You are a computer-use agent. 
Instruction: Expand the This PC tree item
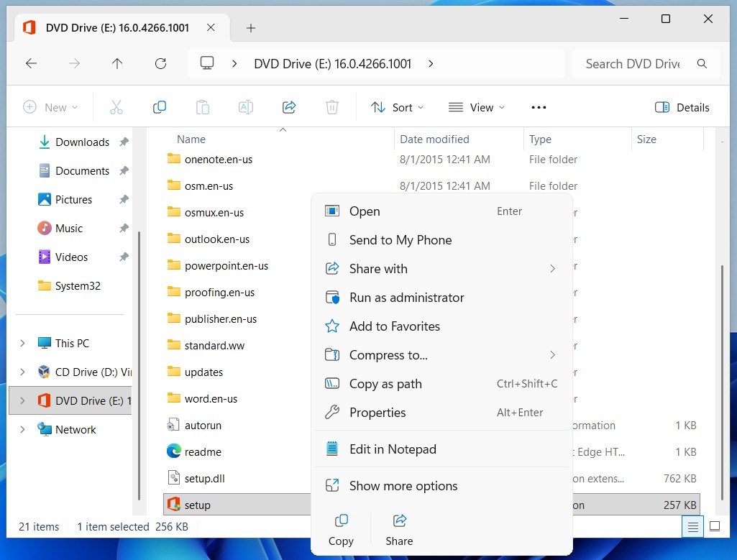[x=22, y=343]
